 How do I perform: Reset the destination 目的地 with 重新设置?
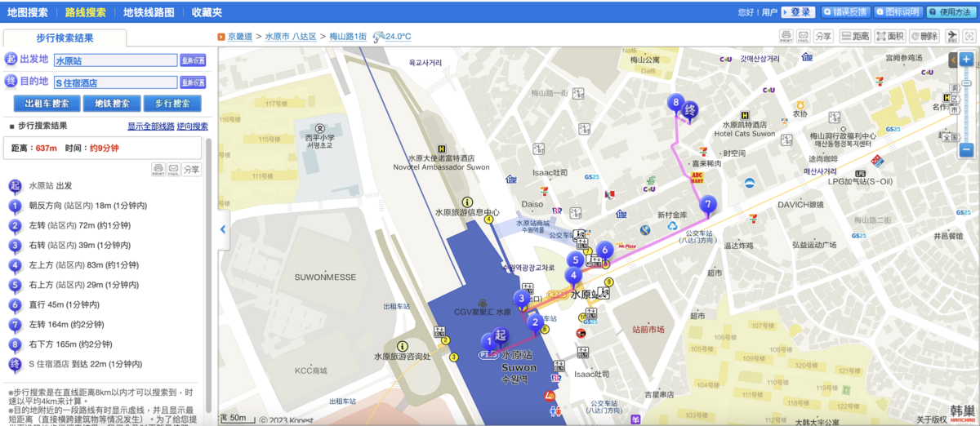click(194, 82)
